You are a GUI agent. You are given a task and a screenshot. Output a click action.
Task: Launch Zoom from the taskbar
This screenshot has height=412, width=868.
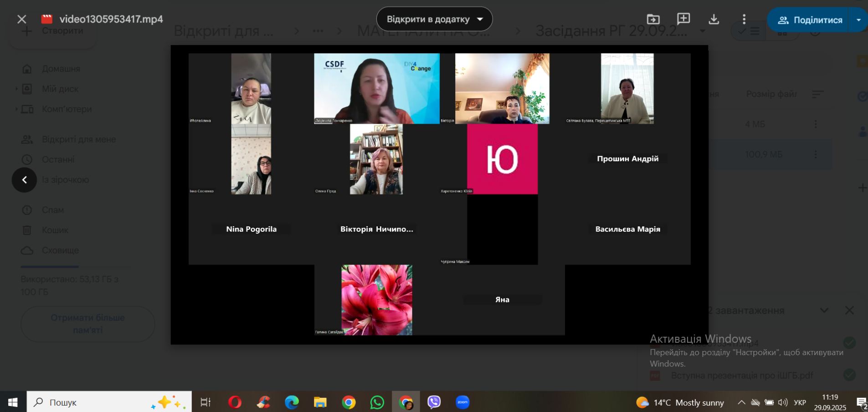tap(462, 402)
